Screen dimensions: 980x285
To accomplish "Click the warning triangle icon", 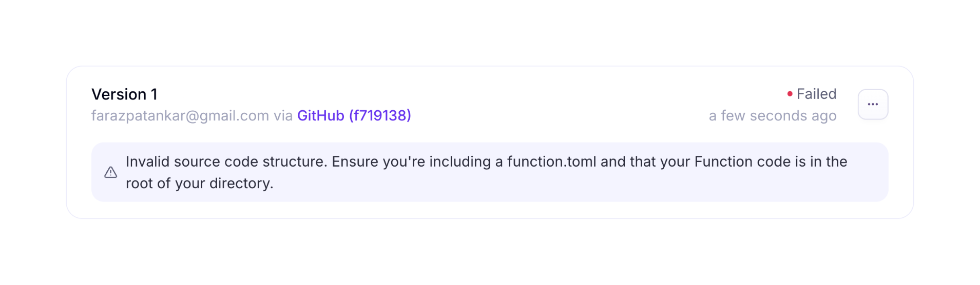I will 110,172.
